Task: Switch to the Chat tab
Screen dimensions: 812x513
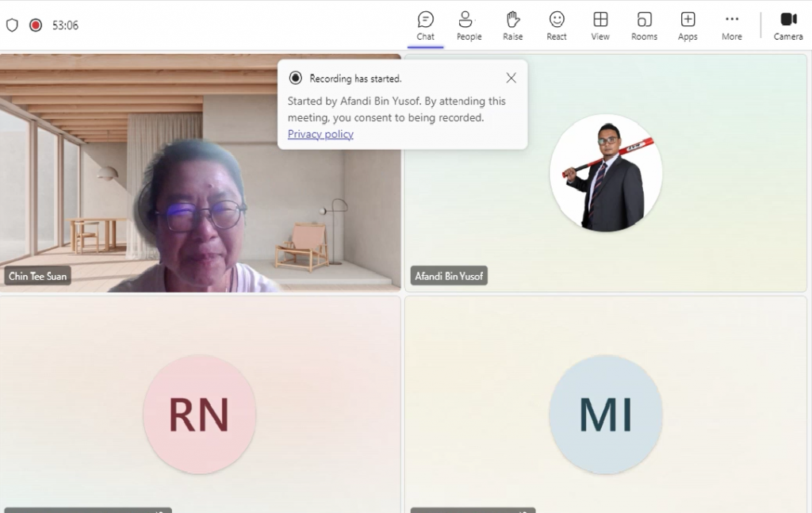Action: [x=425, y=25]
